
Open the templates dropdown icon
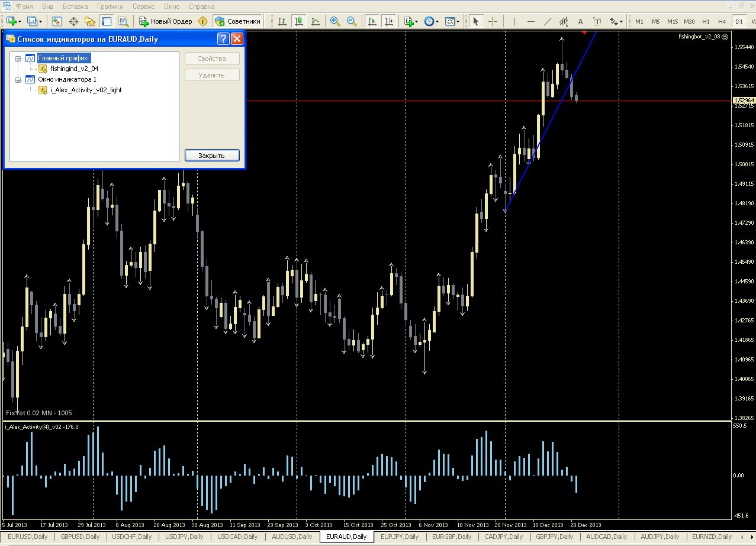click(x=452, y=21)
